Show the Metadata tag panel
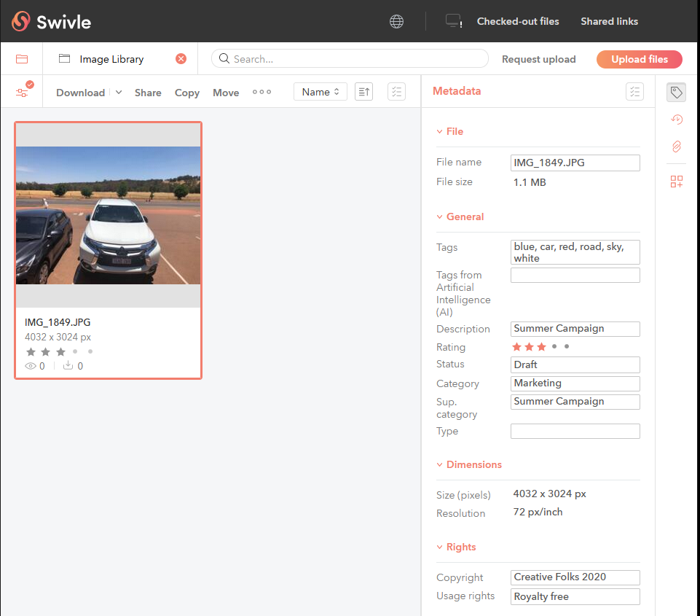Image resolution: width=700 pixels, height=616 pixels. pos(677,93)
